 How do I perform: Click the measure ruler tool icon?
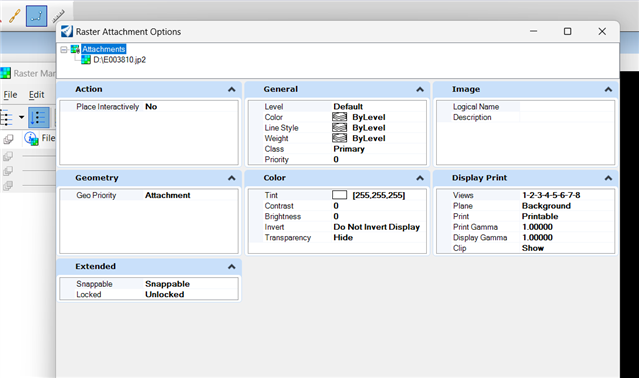coord(59,16)
